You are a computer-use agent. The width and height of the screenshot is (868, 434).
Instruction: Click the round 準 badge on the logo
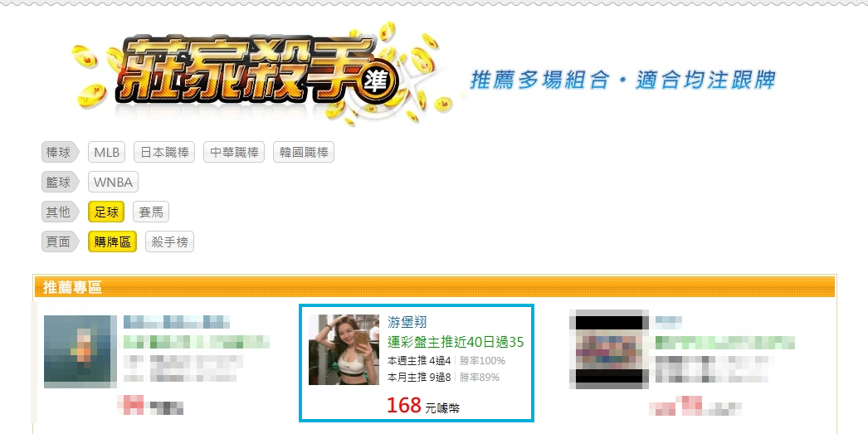[378, 83]
